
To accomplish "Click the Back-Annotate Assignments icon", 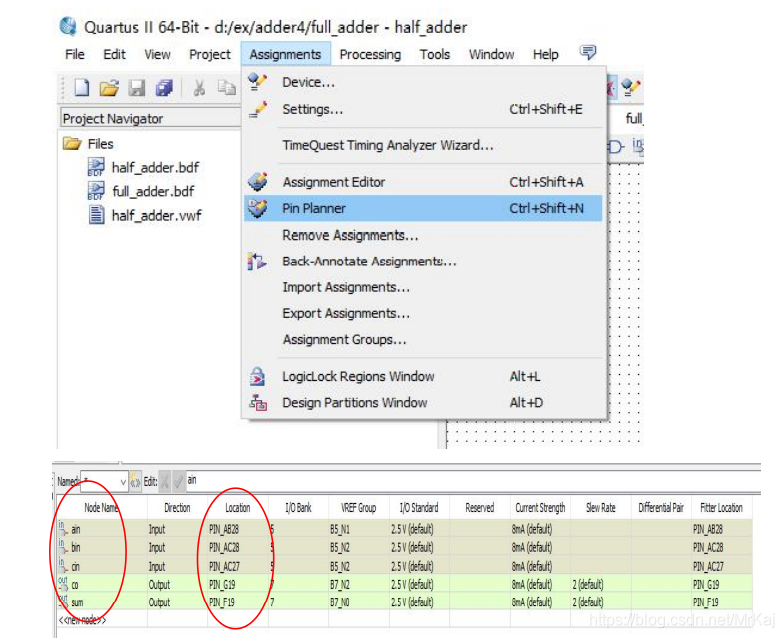I will click(x=256, y=261).
